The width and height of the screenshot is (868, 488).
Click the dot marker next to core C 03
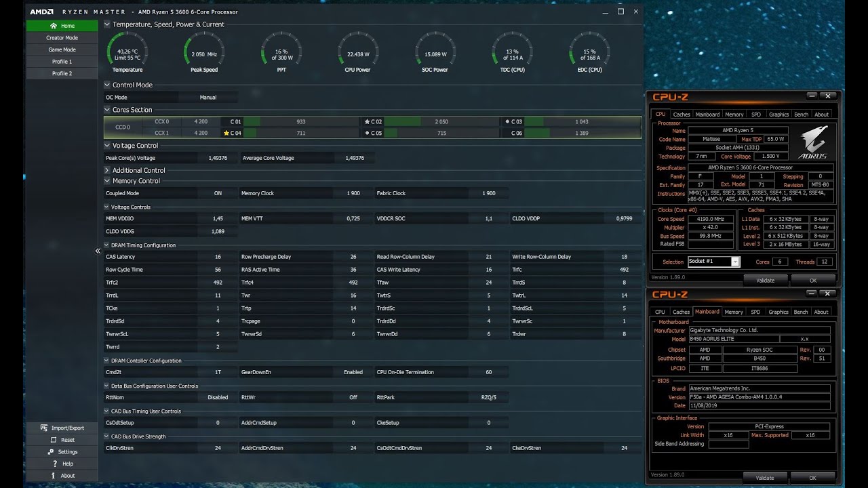(507, 122)
